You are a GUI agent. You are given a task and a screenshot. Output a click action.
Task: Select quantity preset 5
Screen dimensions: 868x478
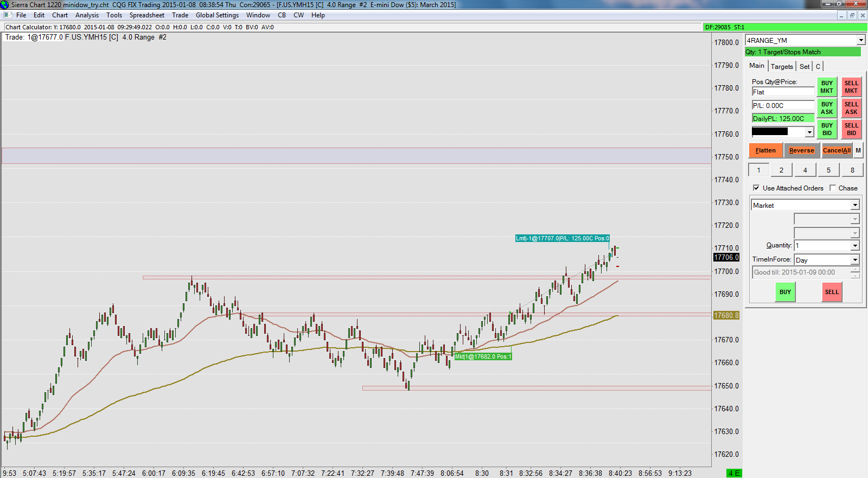[828, 170]
